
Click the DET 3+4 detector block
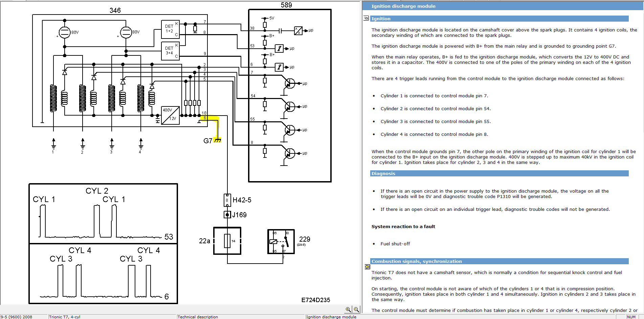click(x=170, y=51)
